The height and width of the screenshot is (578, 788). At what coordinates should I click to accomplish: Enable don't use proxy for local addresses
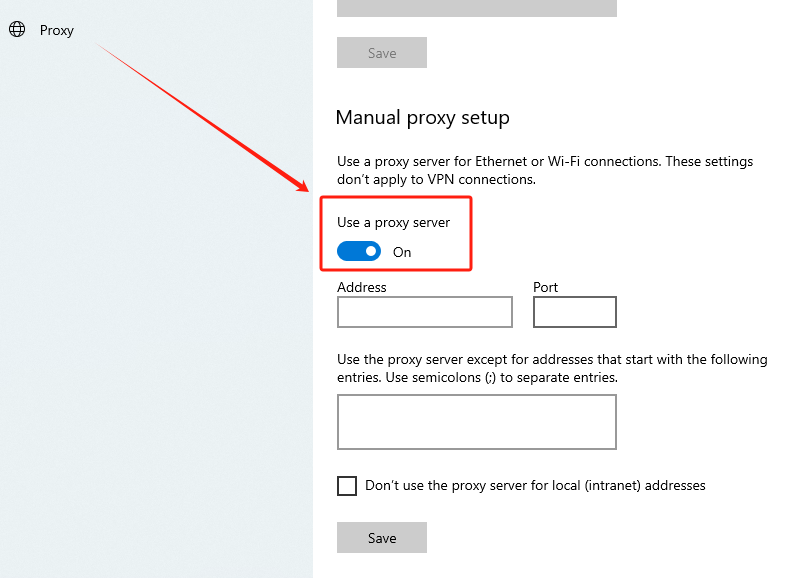[x=347, y=486]
